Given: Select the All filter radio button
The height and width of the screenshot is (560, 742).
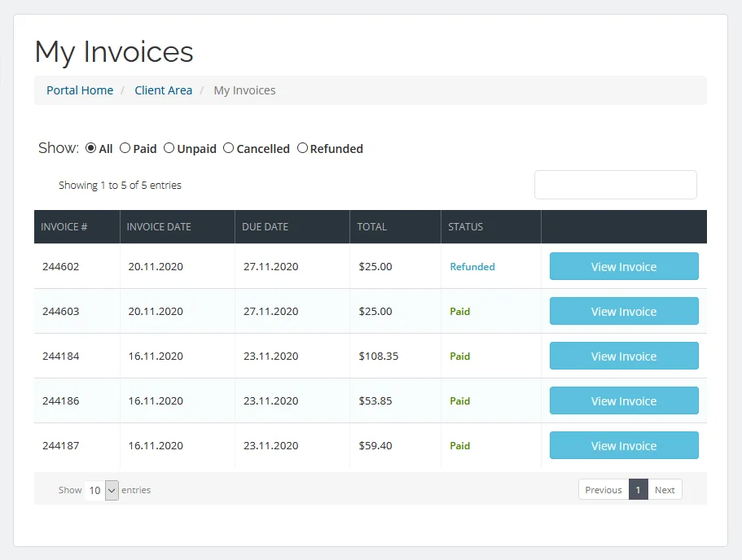Looking at the screenshot, I should 90,148.
